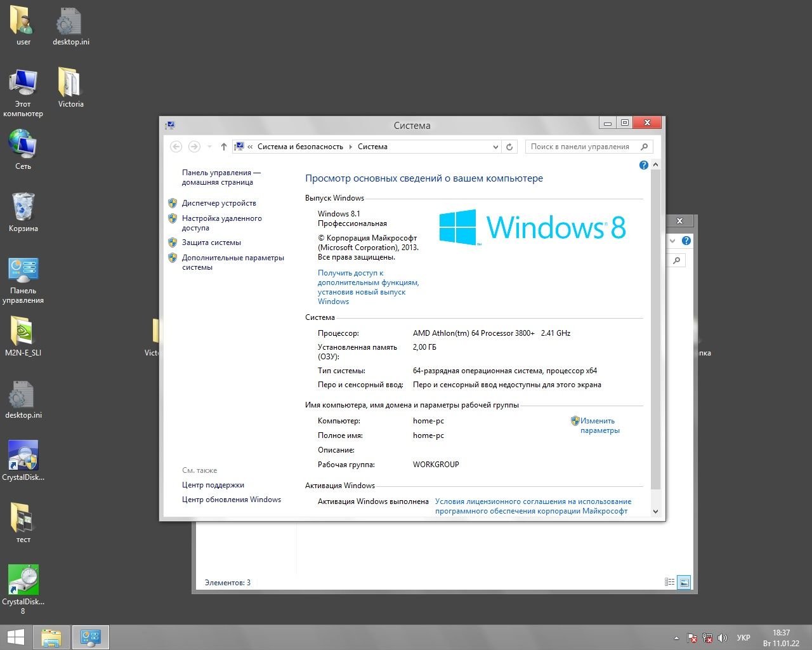Open recent locations dropdown arrow

(x=209, y=147)
